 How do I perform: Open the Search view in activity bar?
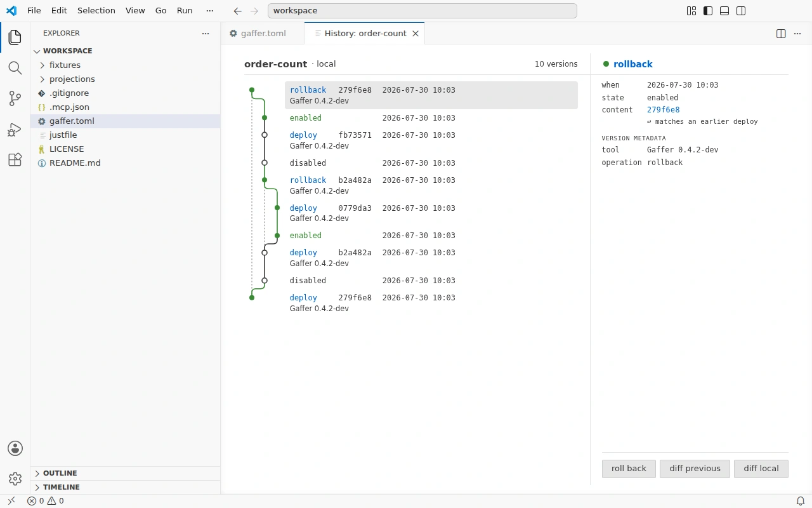pyautogui.click(x=15, y=68)
